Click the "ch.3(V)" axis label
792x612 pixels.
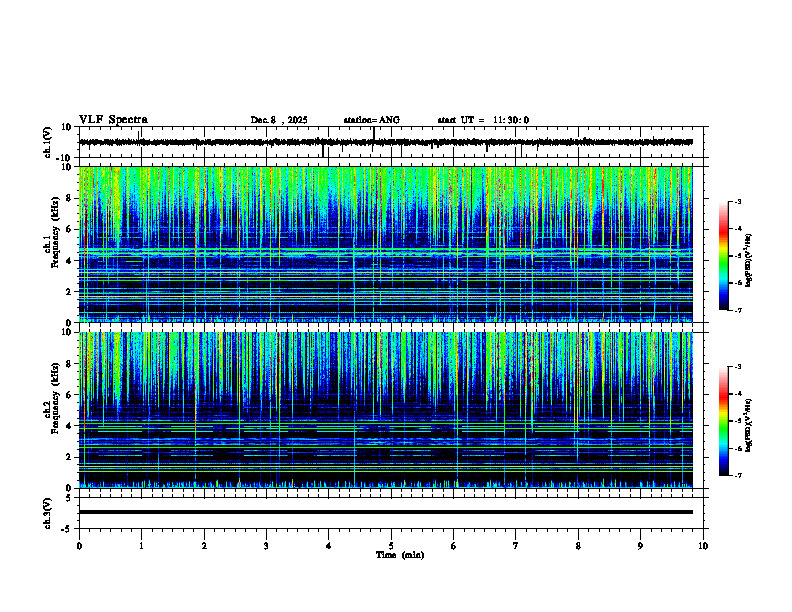pos(47,514)
